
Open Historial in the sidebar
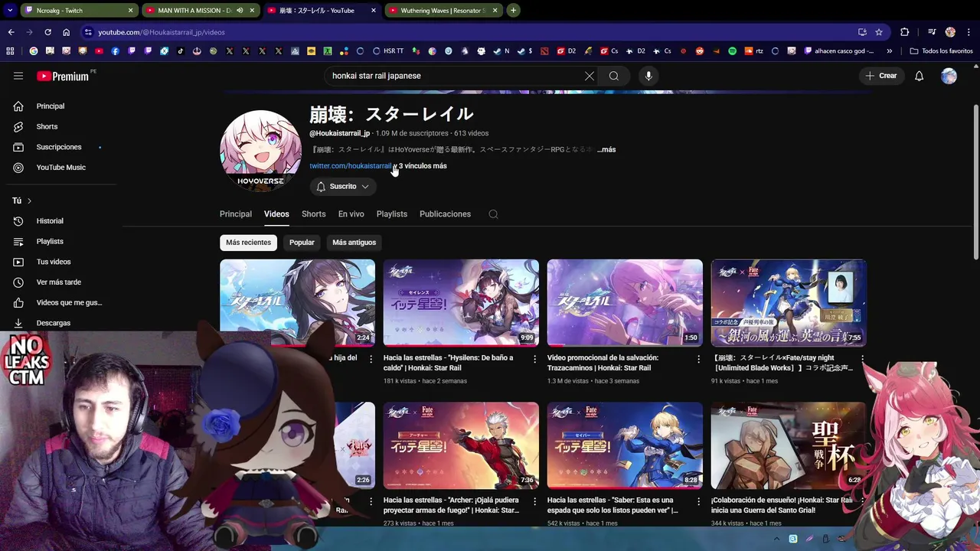[61, 221]
